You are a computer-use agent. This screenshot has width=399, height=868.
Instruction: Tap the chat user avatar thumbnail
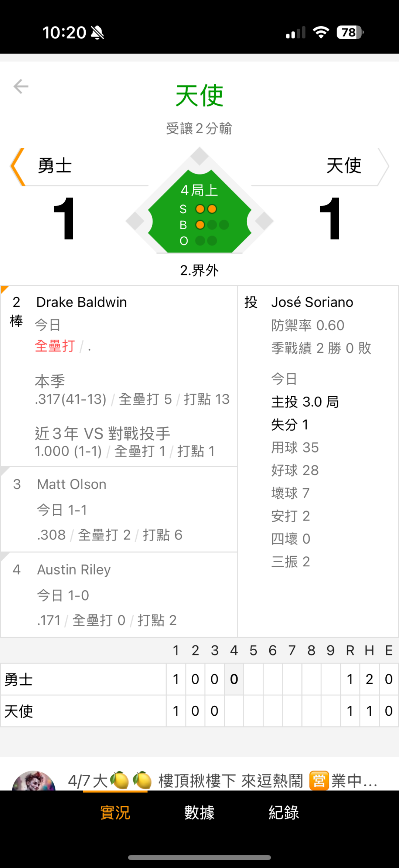(x=34, y=780)
